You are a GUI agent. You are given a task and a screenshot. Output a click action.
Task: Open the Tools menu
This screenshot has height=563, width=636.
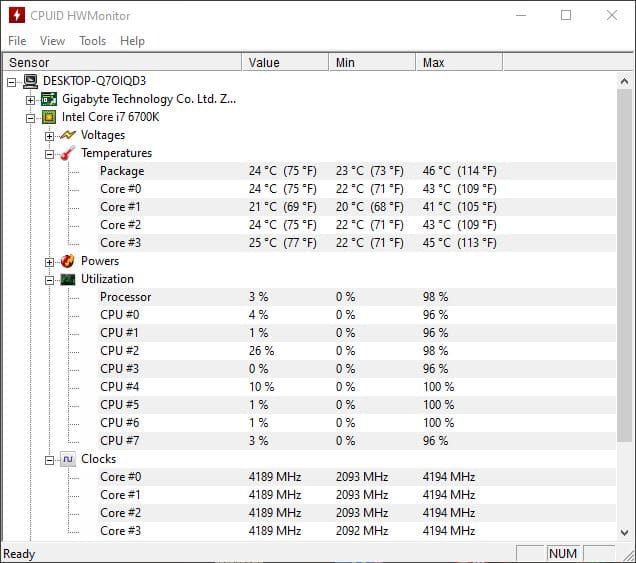pyautogui.click(x=93, y=41)
